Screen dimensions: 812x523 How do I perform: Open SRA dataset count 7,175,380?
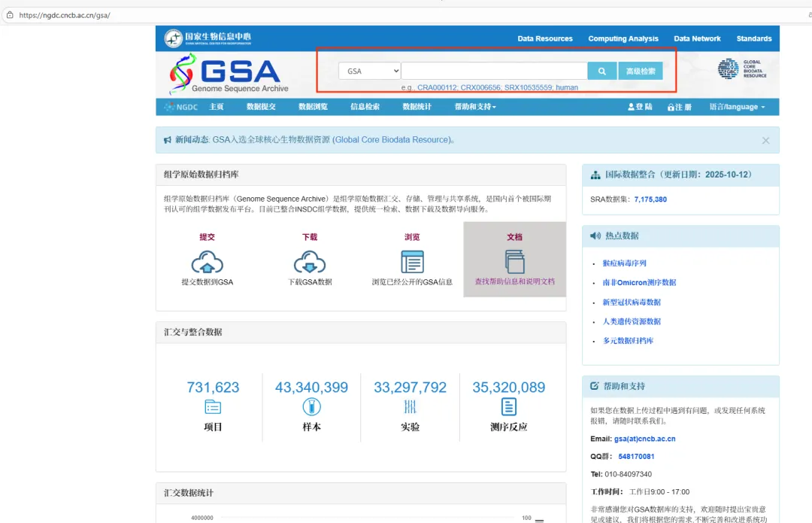pyautogui.click(x=650, y=199)
